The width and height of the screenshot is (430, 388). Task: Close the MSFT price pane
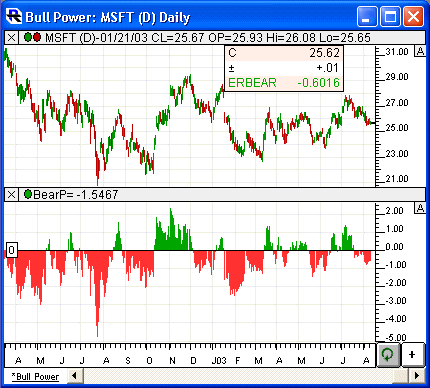11,38
